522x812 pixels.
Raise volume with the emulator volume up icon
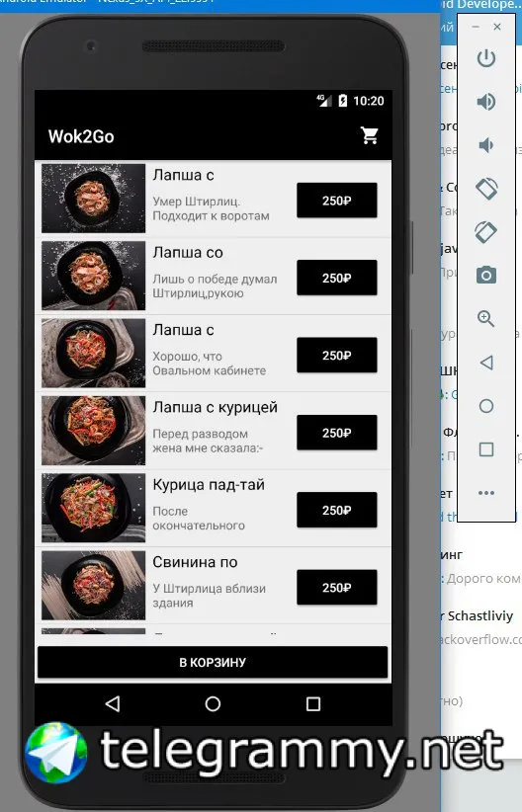point(486,102)
